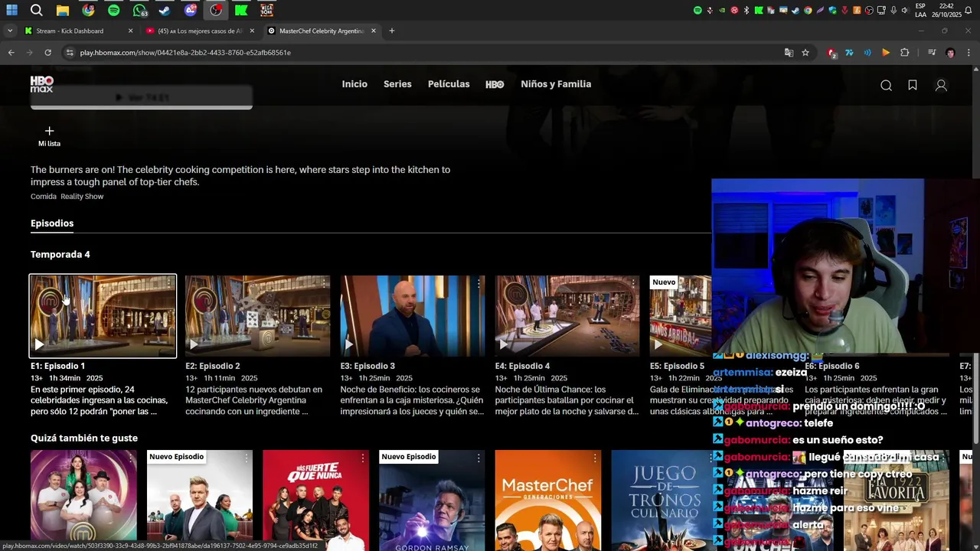The width and height of the screenshot is (980, 551).
Task: Switch to Los mejores casos YouTube tab
Action: point(199,31)
